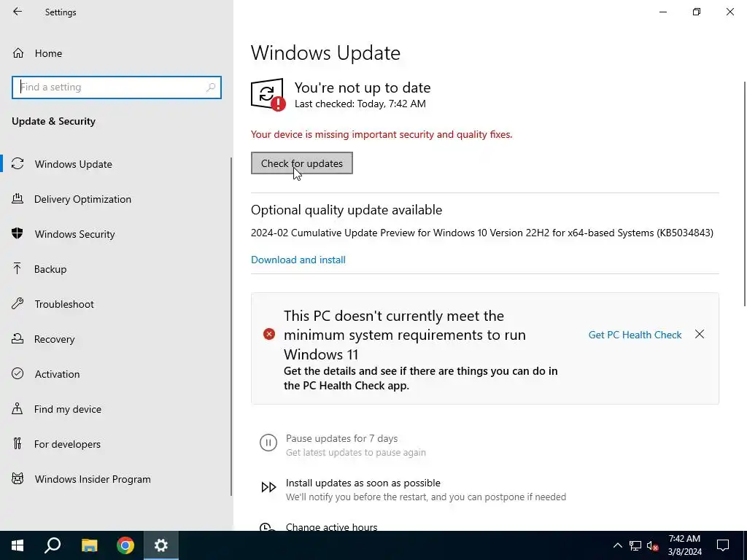The height and width of the screenshot is (560, 747).
Task: Select the Windows Security shield icon
Action: pos(18,234)
